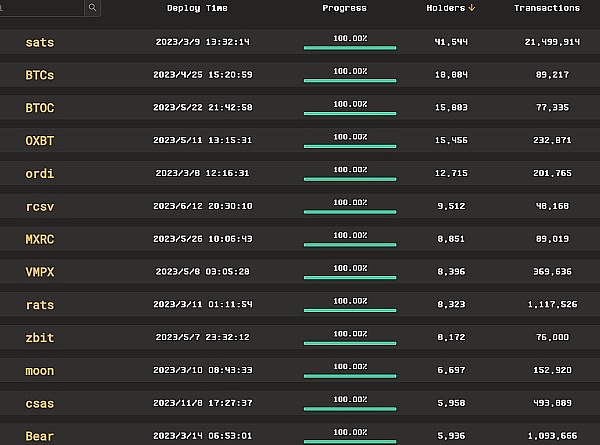This screenshot has height=445, width=600.
Task: Sort by the Transactions column header
Action: pyautogui.click(x=546, y=8)
